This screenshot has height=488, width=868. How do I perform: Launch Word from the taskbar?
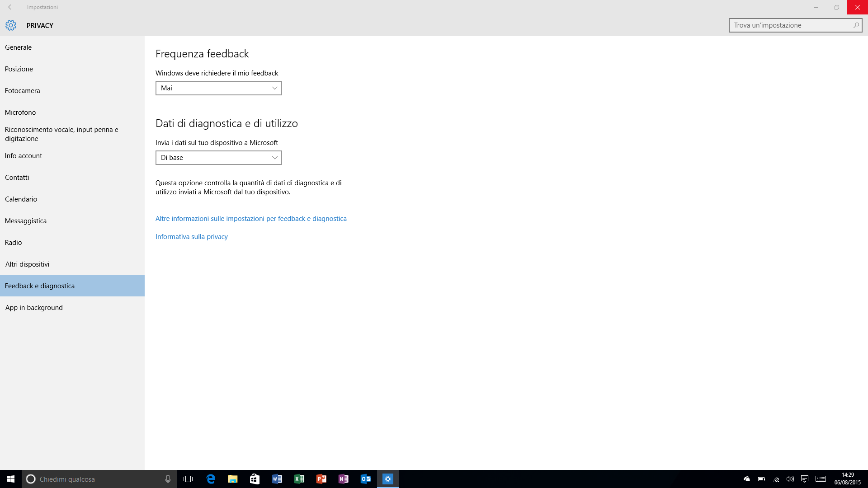[x=277, y=479]
